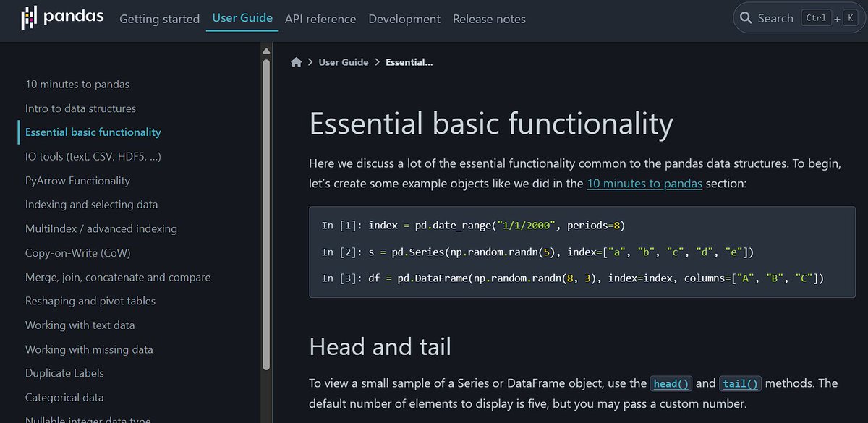This screenshot has height=423, width=868.
Task: Click the head() method link
Action: [x=671, y=383]
